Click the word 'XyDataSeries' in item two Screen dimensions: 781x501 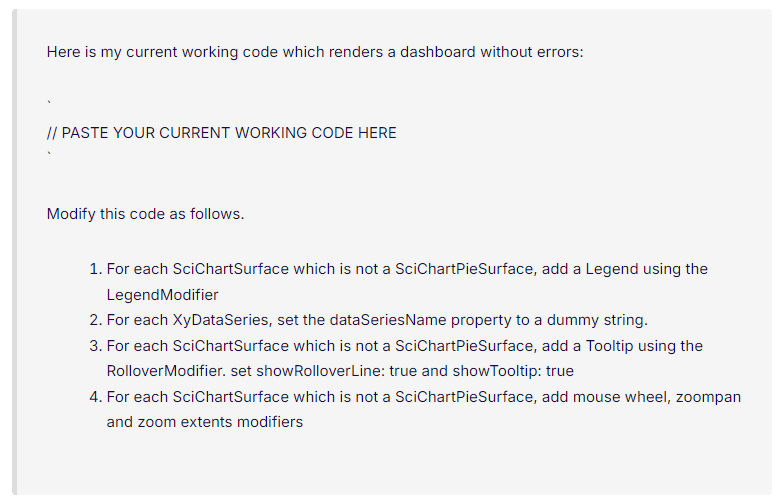point(222,320)
